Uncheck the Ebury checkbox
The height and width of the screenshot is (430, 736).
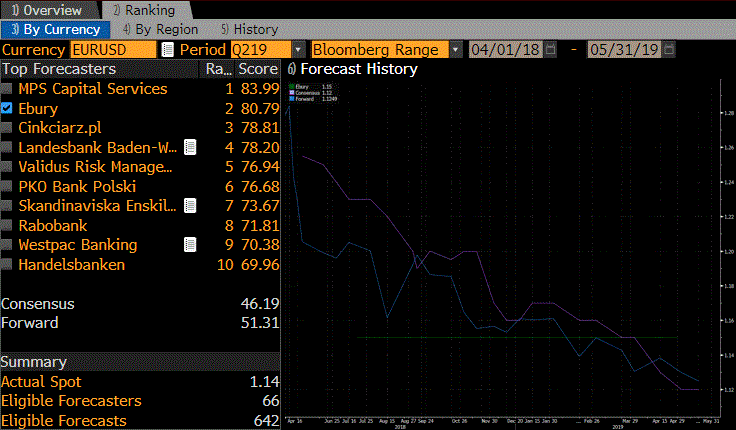click(x=7, y=108)
